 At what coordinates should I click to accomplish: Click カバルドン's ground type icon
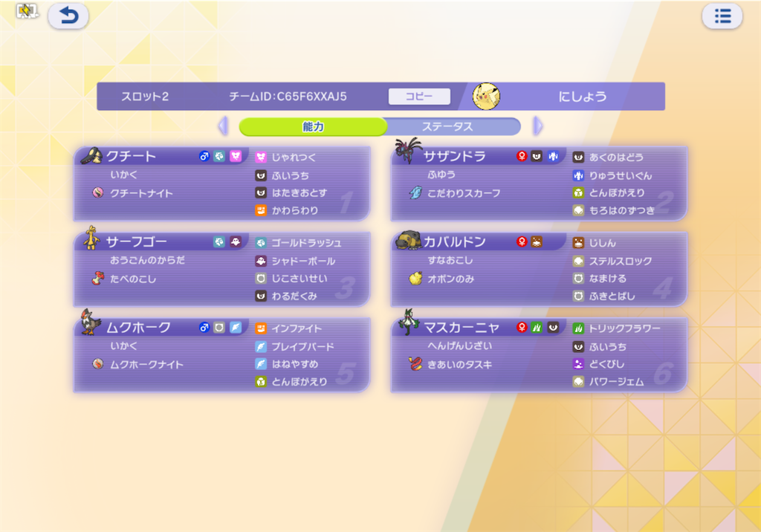pos(537,241)
